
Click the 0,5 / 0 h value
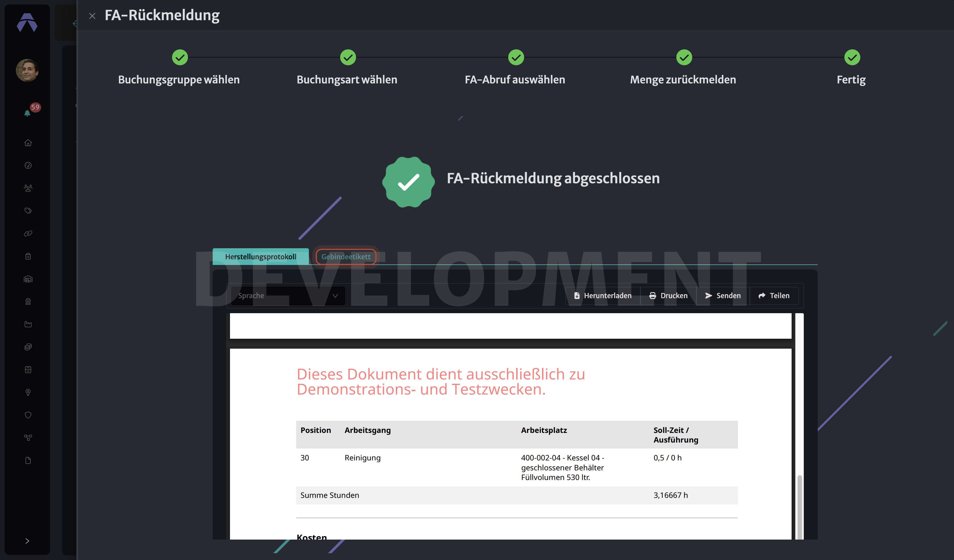(x=668, y=458)
